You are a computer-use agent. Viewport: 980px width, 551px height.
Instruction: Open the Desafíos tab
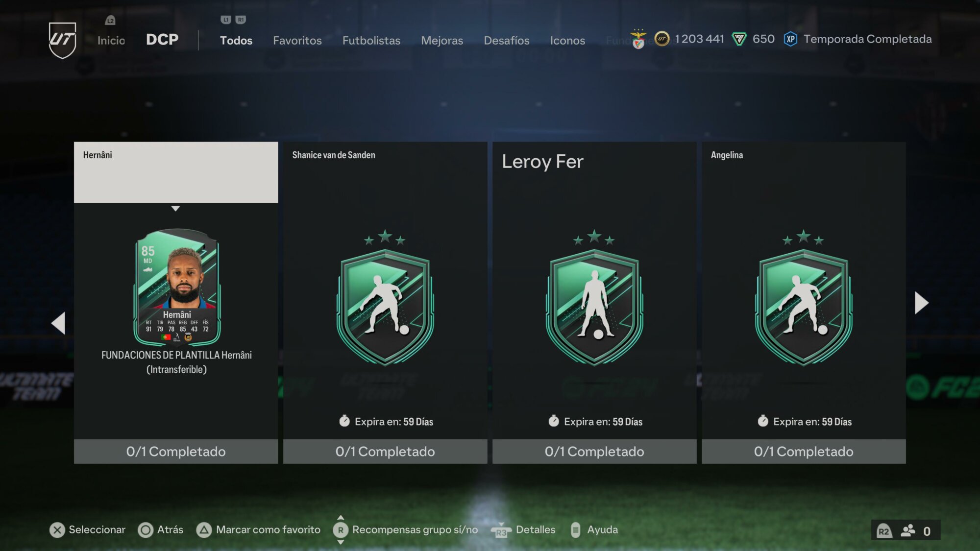click(x=506, y=41)
